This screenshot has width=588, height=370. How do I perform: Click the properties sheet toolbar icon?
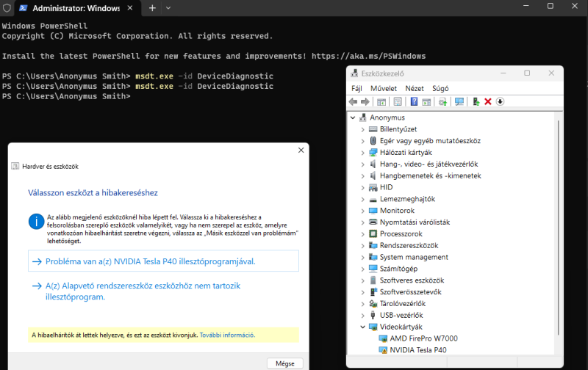[x=398, y=101]
